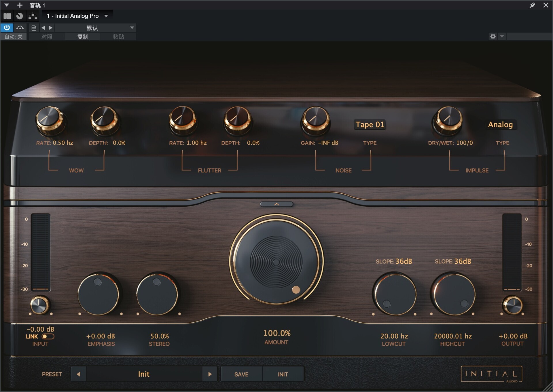Viewport: 553px width, 392px height.
Task: Click the 20.00 hz lowcut value
Action: click(x=394, y=336)
